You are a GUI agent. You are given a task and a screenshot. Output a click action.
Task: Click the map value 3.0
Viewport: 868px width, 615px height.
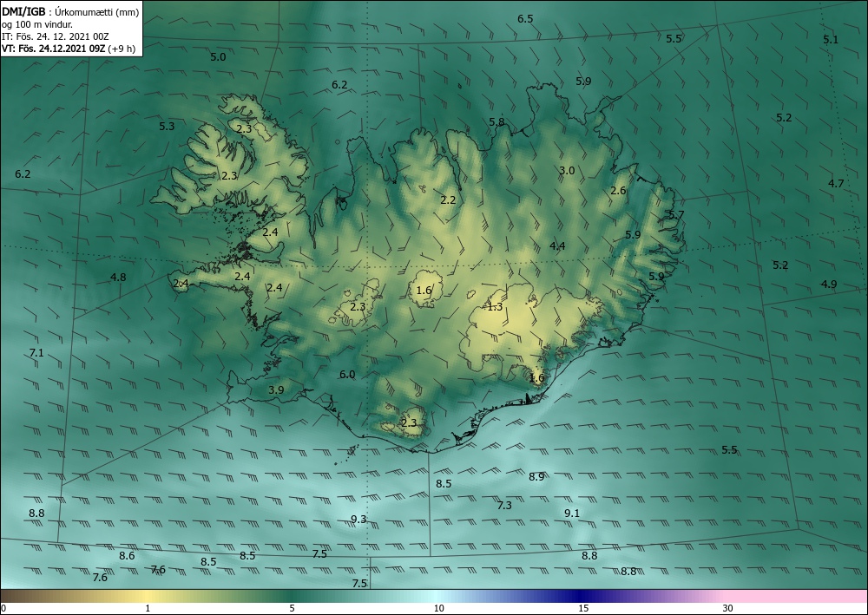567,170
